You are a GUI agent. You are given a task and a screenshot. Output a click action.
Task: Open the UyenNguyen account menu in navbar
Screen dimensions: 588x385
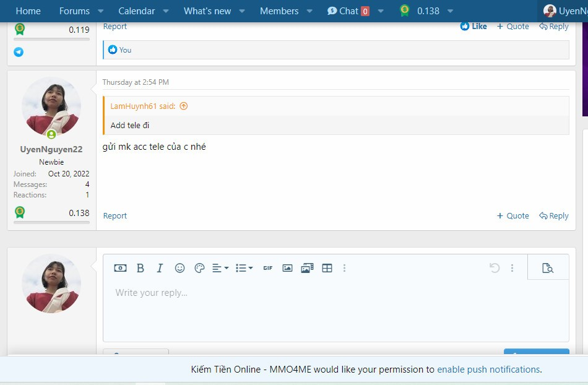tap(566, 11)
